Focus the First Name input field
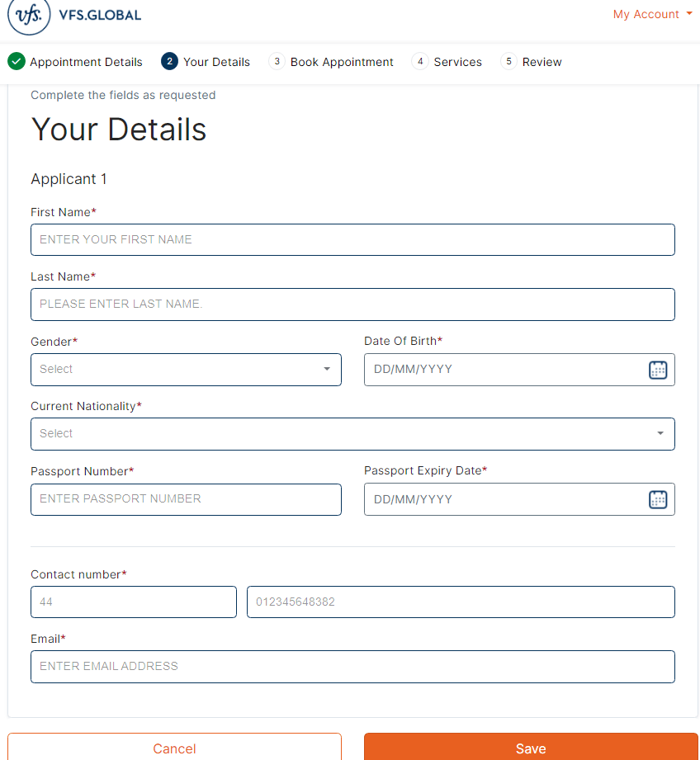700x760 pixels. click(x=352, y=239)
